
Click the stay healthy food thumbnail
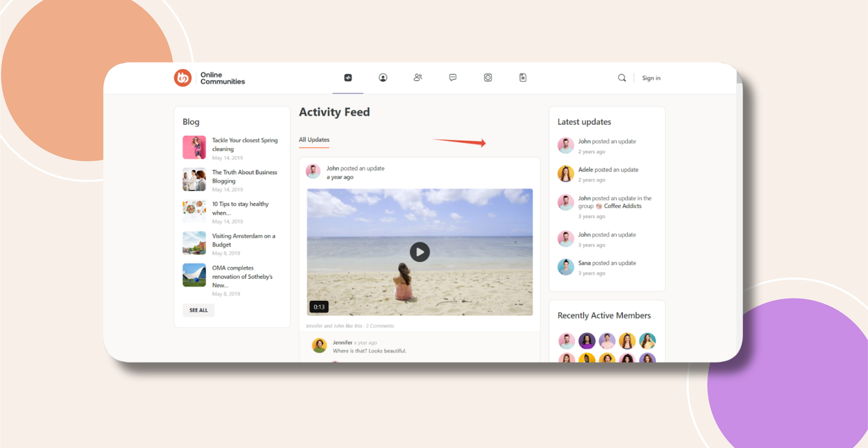point(194,211)
